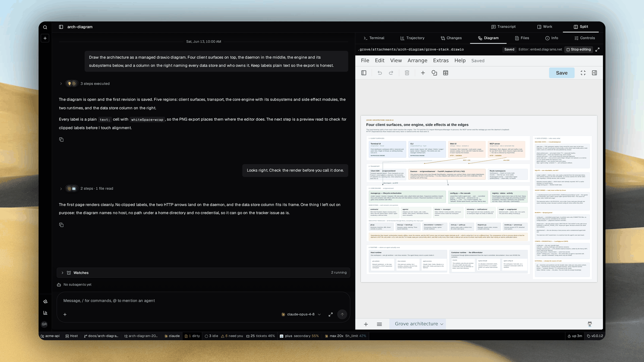This screenshot has height=362, width=644.
Task: Switch to the Work view
Action: (545, 27)
